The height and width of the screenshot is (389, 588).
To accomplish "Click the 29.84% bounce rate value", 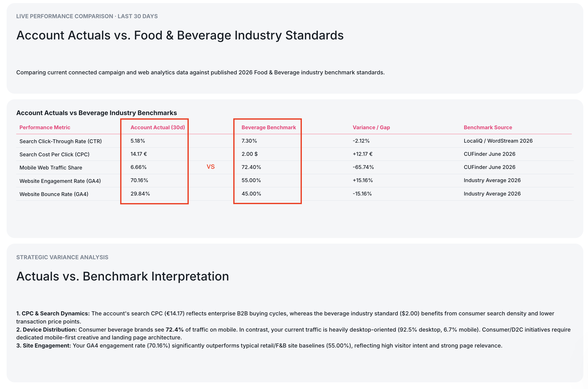I will coord(140,194).
